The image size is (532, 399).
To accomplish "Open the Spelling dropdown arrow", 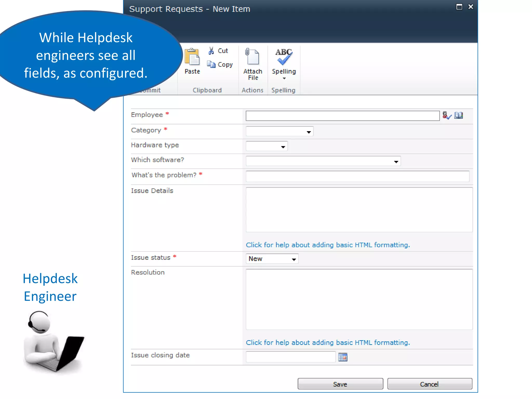I will (284, 78).
